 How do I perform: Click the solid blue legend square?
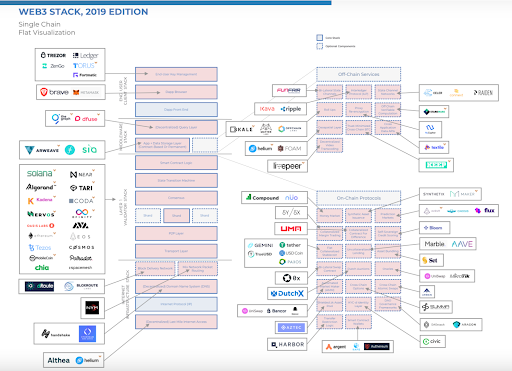coord(320,38)
